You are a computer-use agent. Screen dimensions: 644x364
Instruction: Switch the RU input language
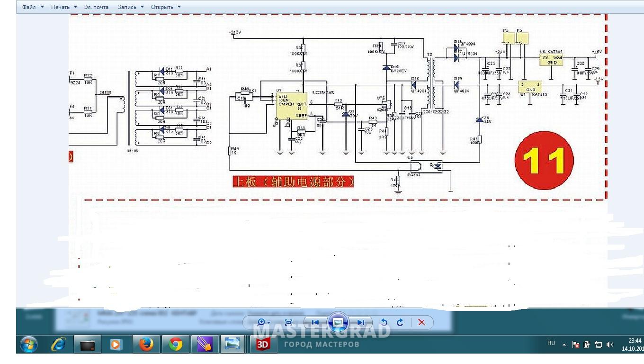coord(551,344)
